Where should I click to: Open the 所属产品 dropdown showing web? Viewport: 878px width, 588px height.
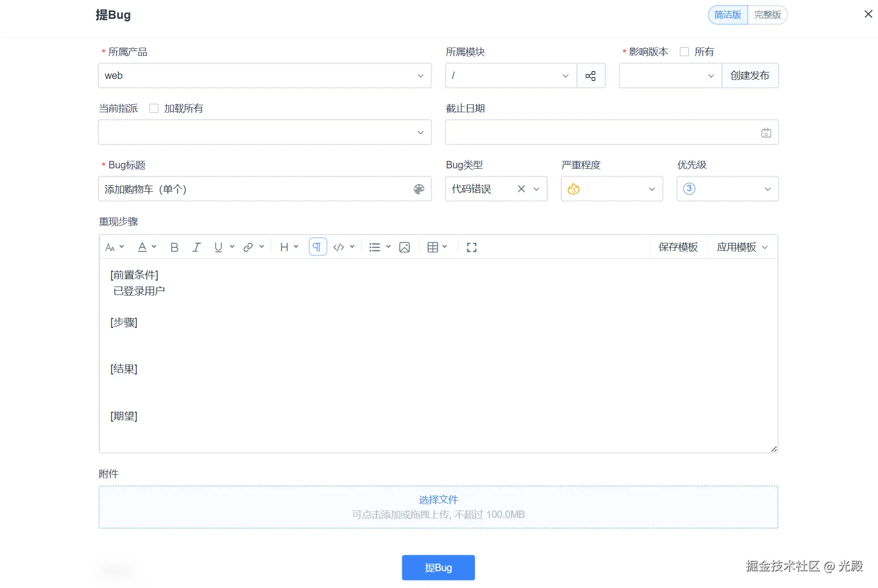pos(265,75)
